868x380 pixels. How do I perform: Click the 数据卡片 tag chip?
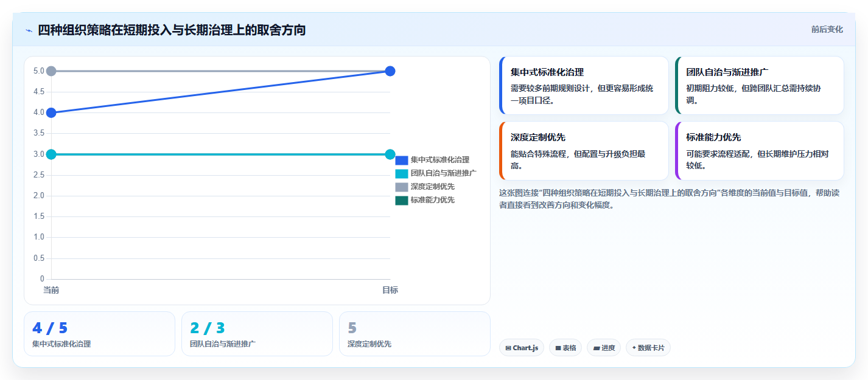pyautogui.click(x=648, y=348)
